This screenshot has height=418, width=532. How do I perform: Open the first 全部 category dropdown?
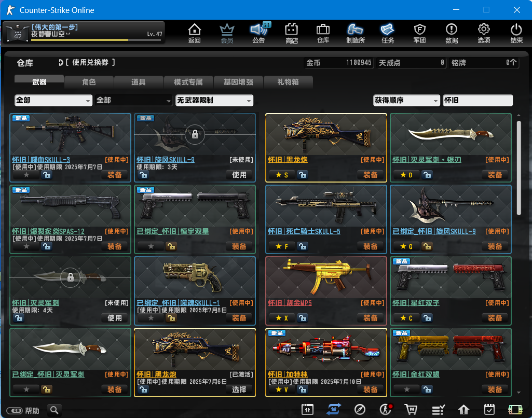pos(53,100)
